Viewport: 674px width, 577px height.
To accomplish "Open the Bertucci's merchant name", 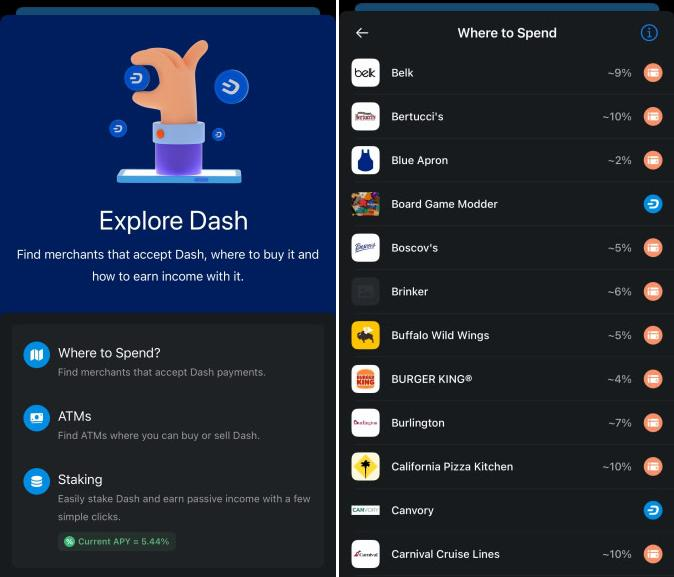I will pyautogui.click(x=417, y=117).
